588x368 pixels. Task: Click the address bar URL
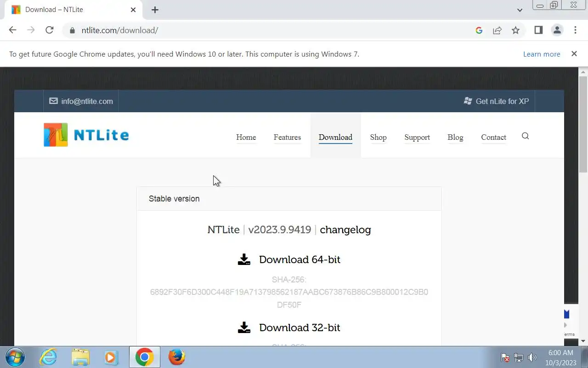pyautogui.click(x=120, y=30)
